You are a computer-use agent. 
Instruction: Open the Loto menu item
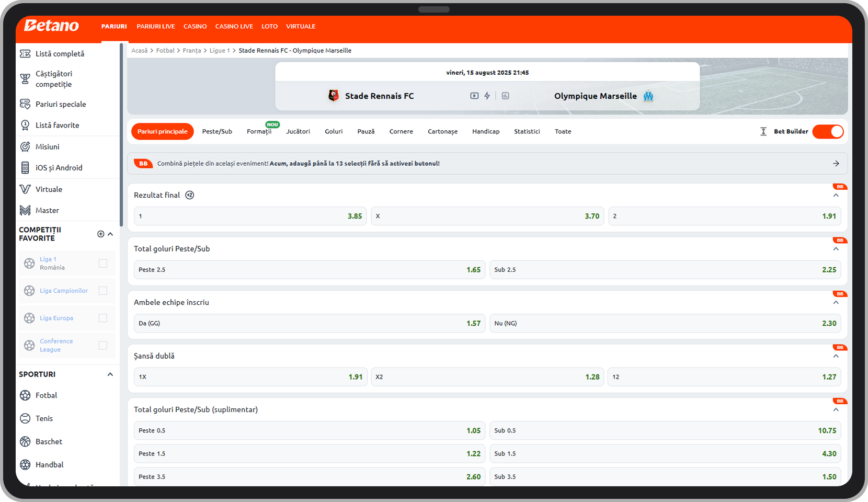point(270,26)
